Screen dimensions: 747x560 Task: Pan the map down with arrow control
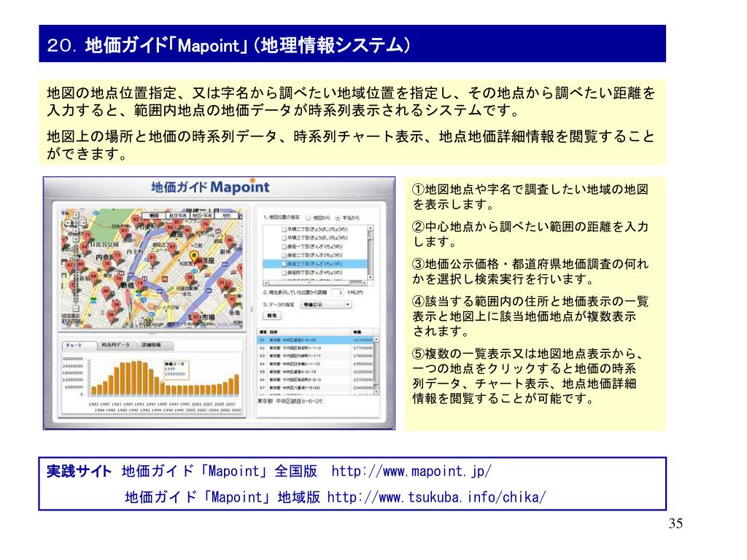click(x=76, y=230)
